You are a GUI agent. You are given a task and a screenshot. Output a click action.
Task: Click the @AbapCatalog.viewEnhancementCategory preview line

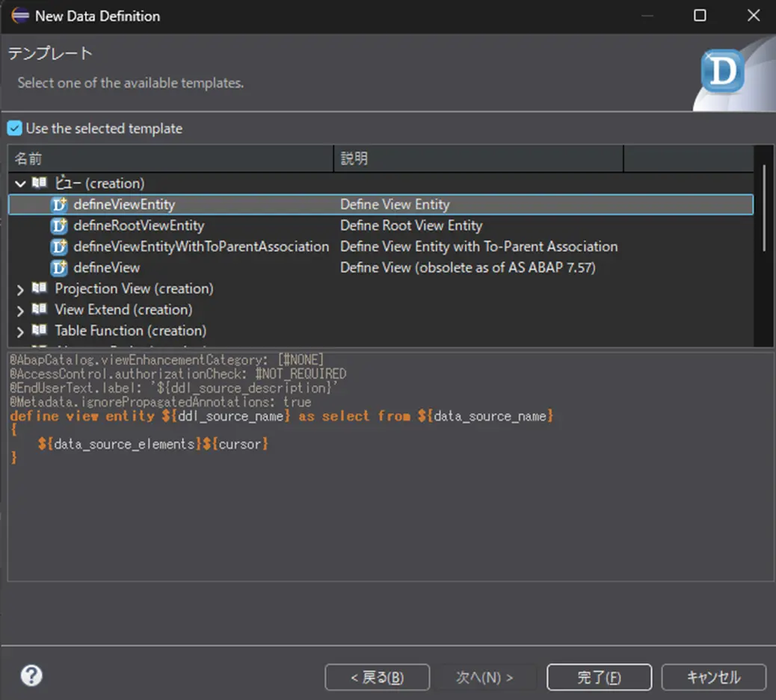pos(167,359)
